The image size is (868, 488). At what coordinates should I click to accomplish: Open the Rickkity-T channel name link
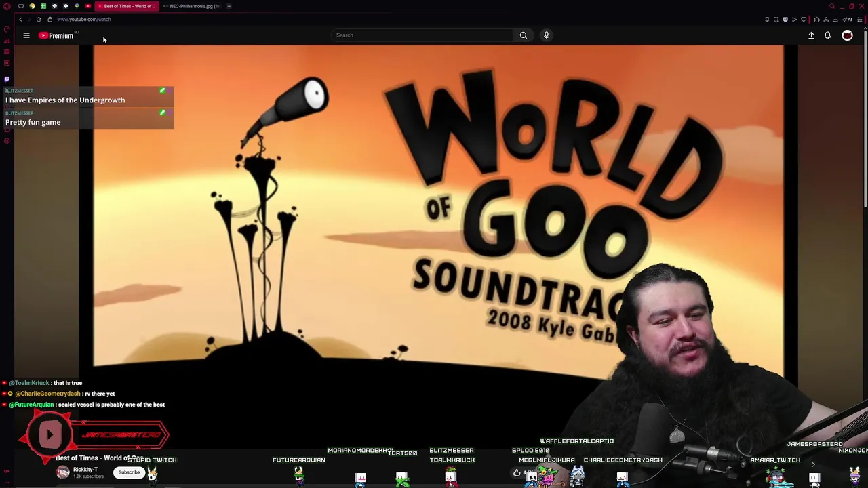(85, 470)
